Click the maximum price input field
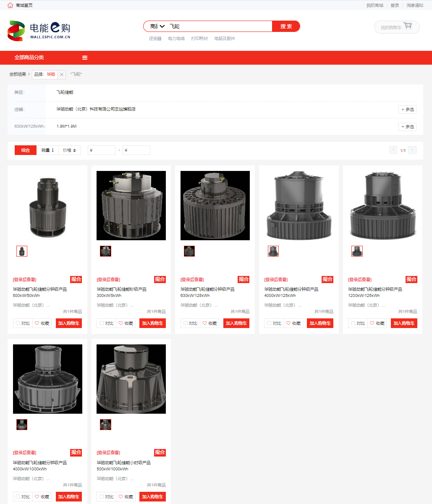This screenshot has width=432, height=504. (x=136, y=150)
